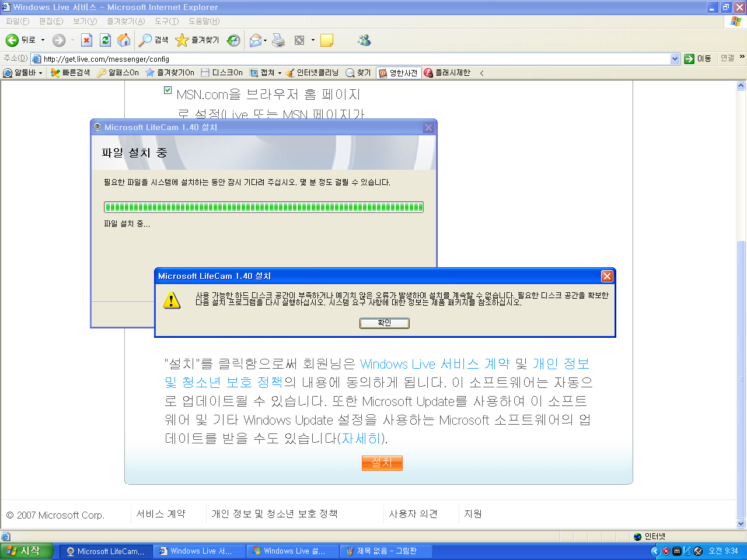Expand the 연결 links bar chevron
Screen dimensions: 747x560
(742, 57)
